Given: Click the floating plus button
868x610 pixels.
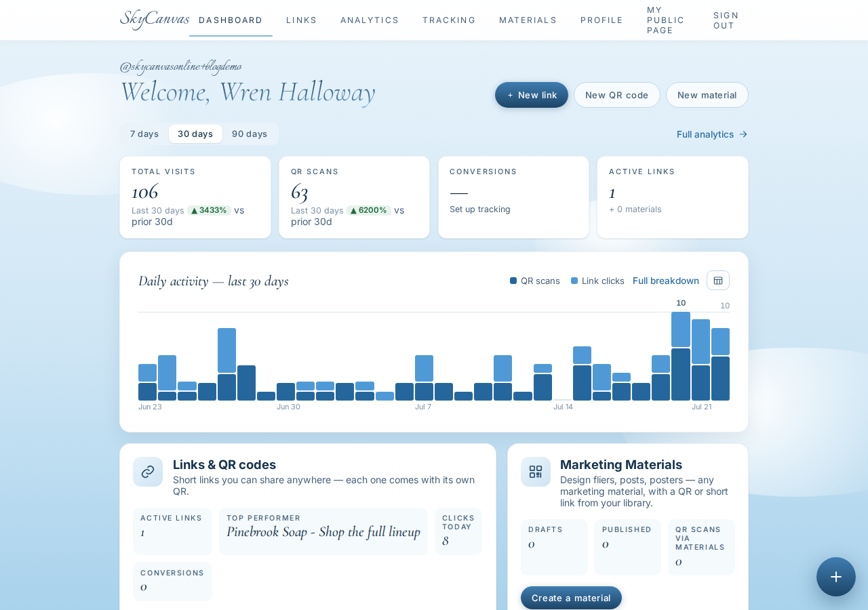Looking at the screenshot, I should pos(836,577).
